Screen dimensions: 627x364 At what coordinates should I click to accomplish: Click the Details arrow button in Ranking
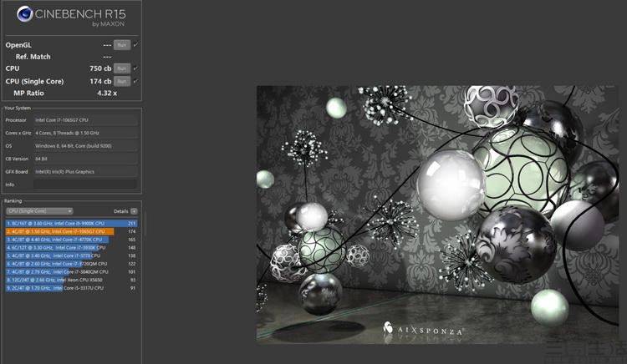click(134, 211)
